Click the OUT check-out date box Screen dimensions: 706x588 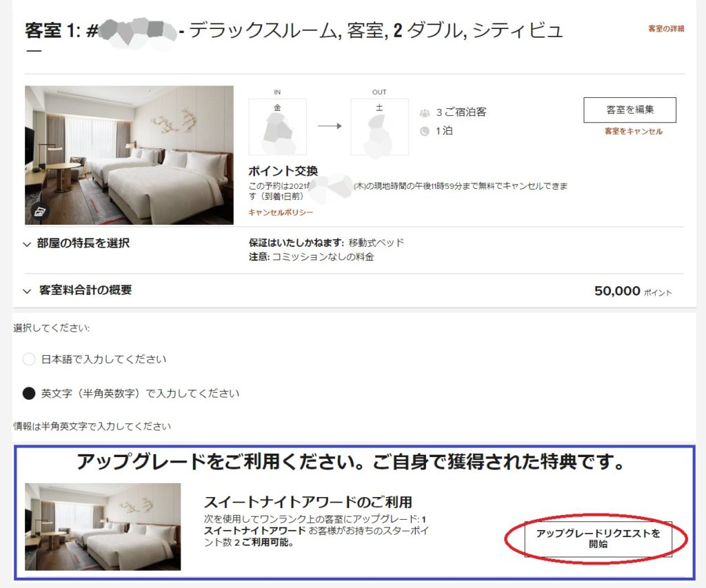click(x=380, y=127)
